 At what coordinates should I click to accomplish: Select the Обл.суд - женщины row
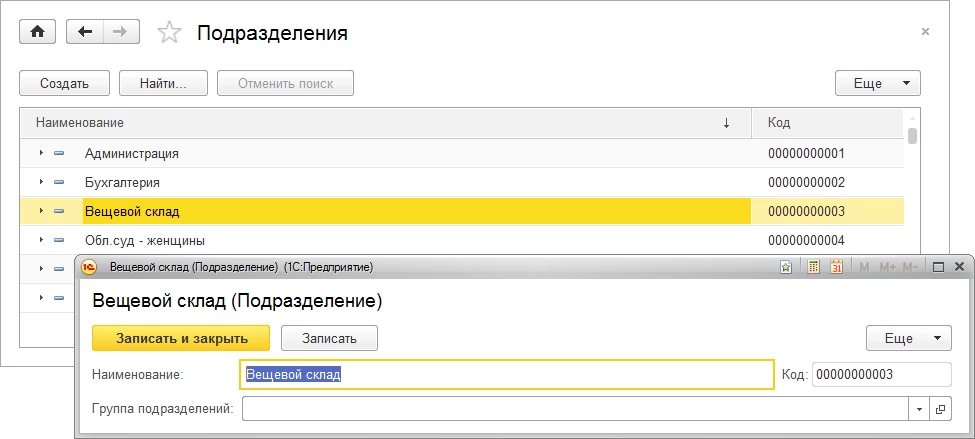(x=144, y=240)
